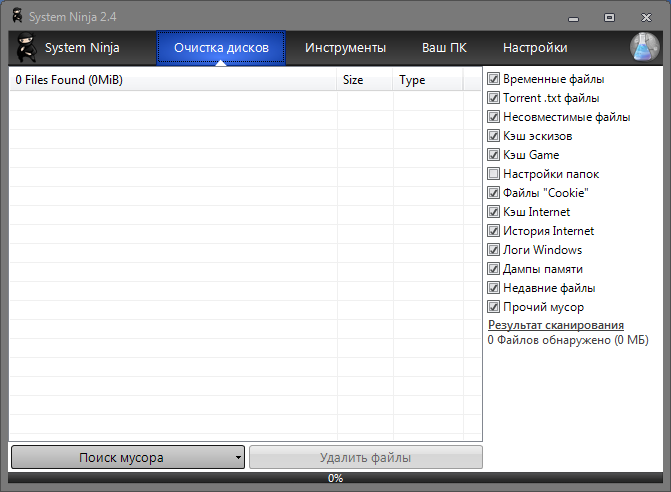Uncheck Файлы "Cookie" checkbox
671x492 pixels.
point(493,193)
